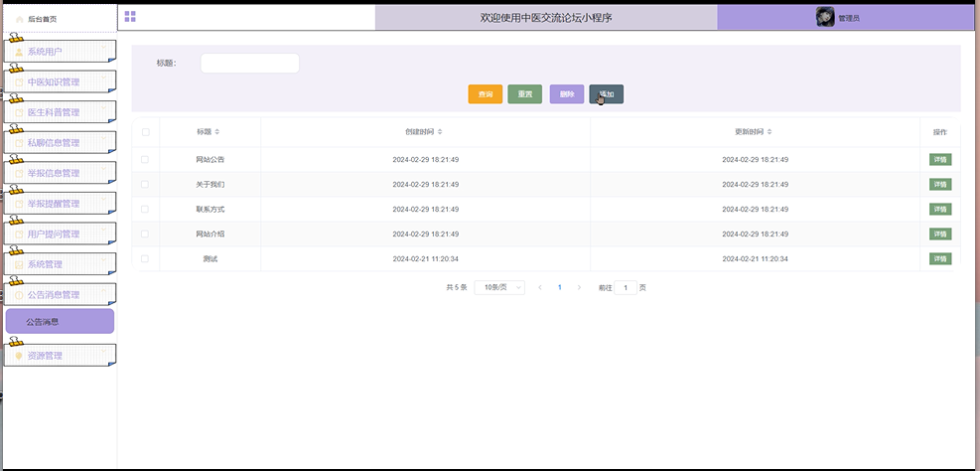This screenshot has width=980, height=471.
Task: Open 详情 for 关于我们 row
Action: (940, 185)
